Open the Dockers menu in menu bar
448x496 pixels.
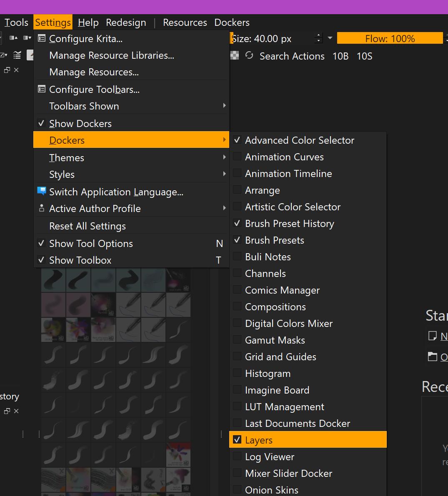point(232,22)
